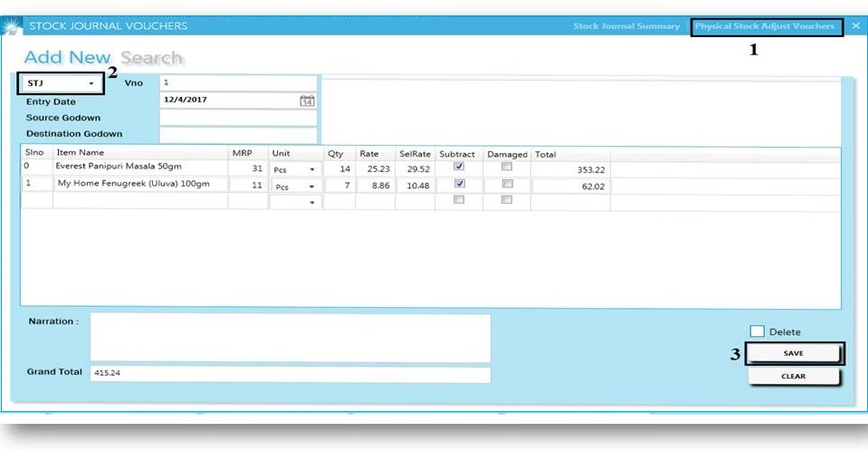Switch to the Add New tab
The image size is (868, 451).
coord(67,57)
